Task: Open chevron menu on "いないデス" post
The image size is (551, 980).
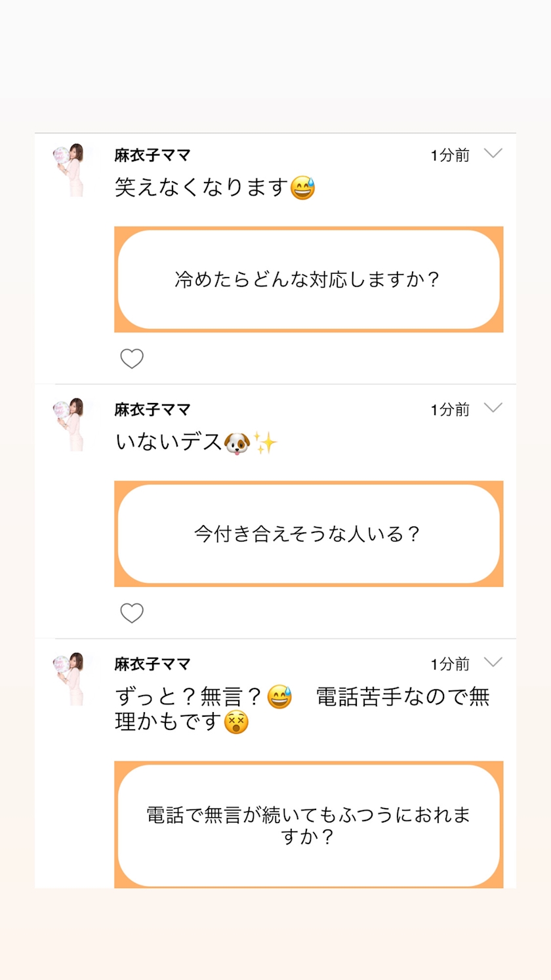Action: [x=493, y=408]
